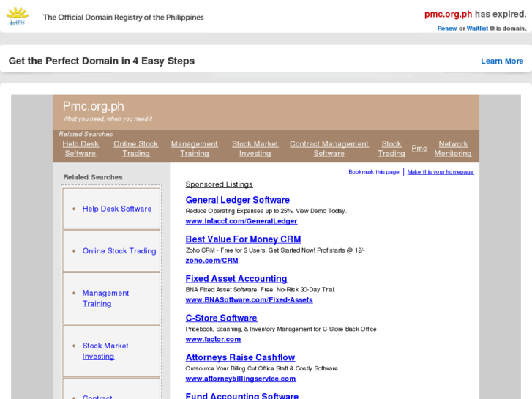Click 'Zoho CRM - Free for 3 Users' description

(275, 250)
